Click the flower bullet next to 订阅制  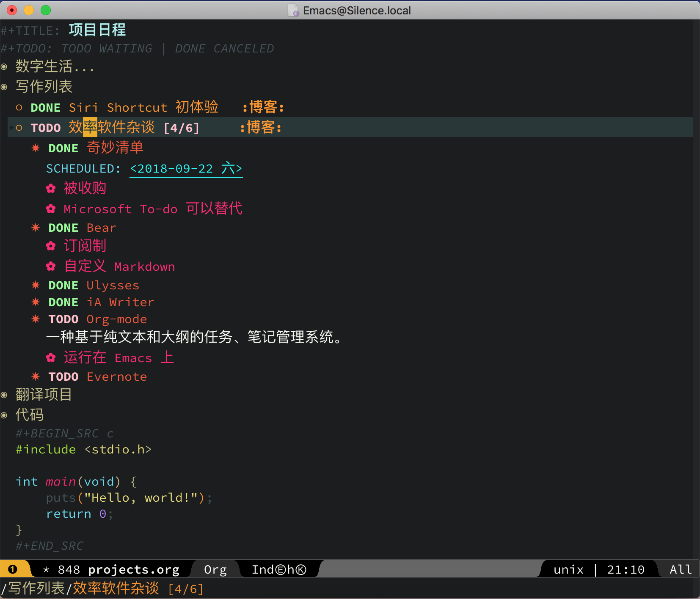coord(51,246)
